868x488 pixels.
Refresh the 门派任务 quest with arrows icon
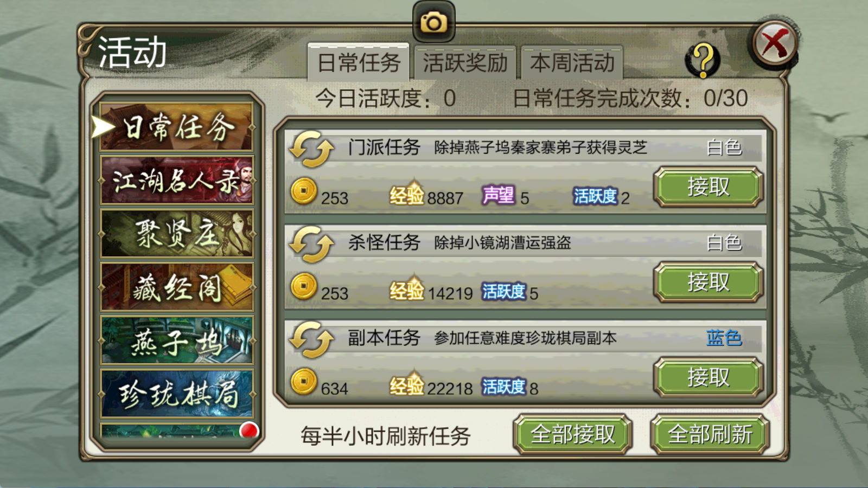[311, 148]
